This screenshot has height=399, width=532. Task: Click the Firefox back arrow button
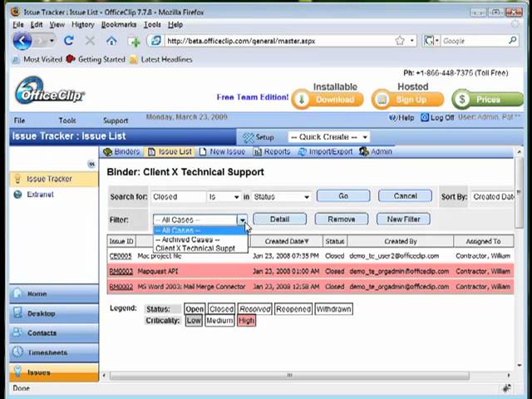pyautogui.click(x=22, y=41)
